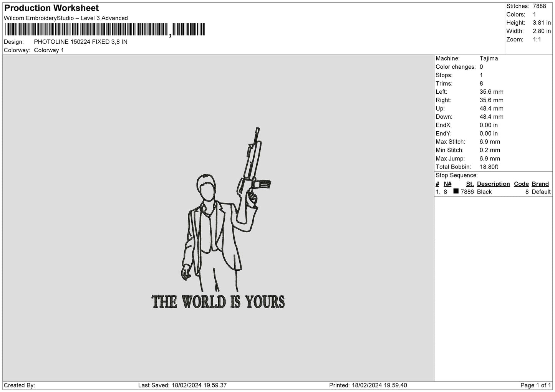Select the EndX value 0.00 in
Image resolution: width=555 pixels, height=392 pixels.
click(x=489, y=125)
